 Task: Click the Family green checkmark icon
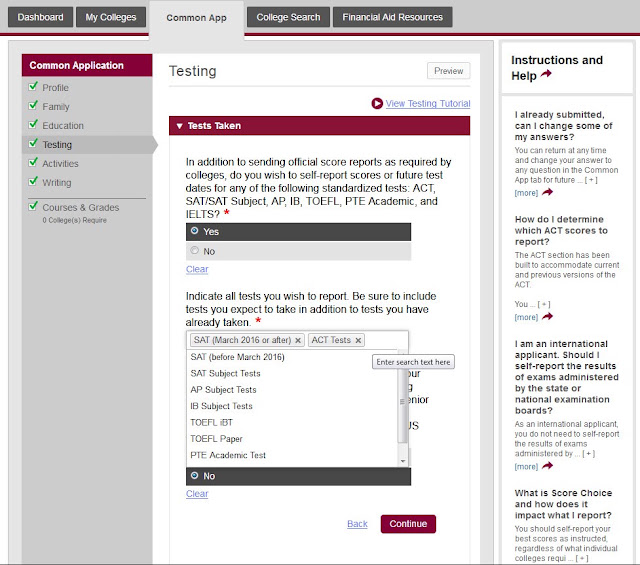[x=33, y=105]
